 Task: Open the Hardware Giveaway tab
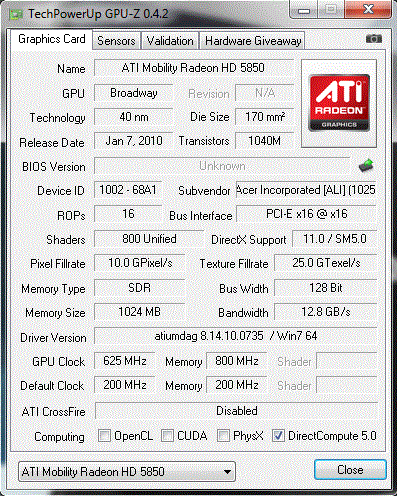click(x=253, y=41)
